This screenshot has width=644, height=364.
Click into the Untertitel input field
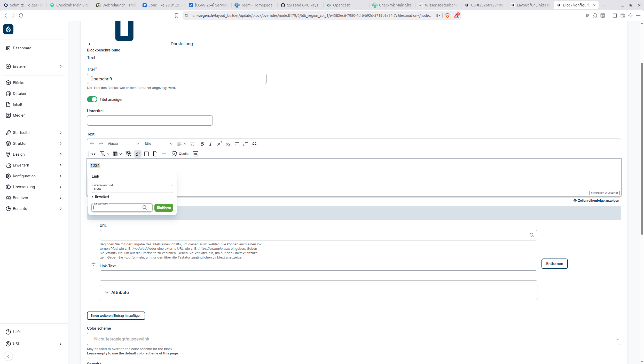150,120
